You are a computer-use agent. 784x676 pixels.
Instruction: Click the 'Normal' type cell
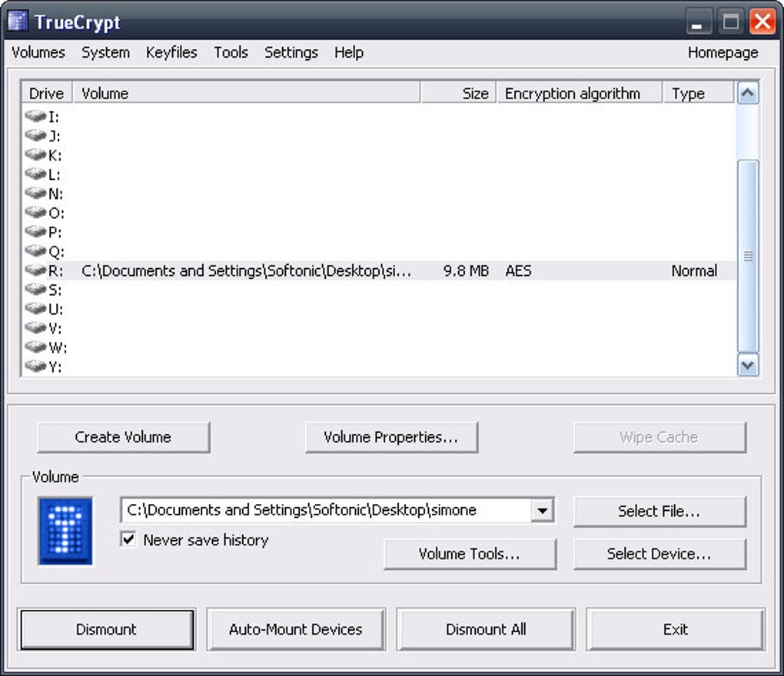click(694, 271)
